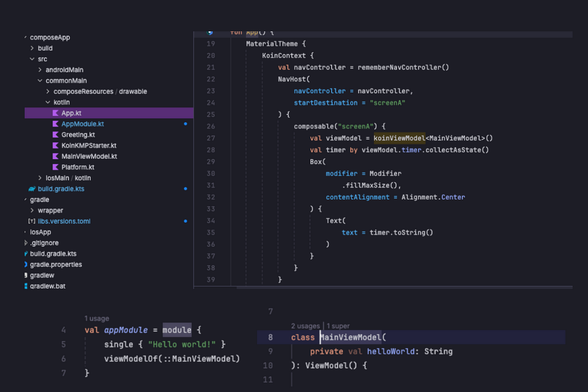Click the KoinContext call on line 20
The image size is (588, 392).
pos(284,56)
